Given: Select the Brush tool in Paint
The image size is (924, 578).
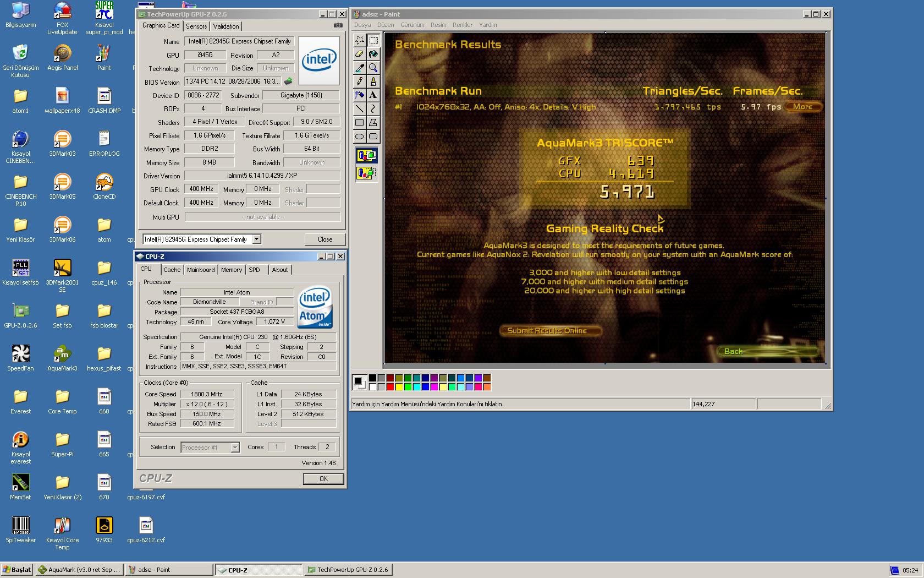Looking at the screenshot, I should (373, 81).
